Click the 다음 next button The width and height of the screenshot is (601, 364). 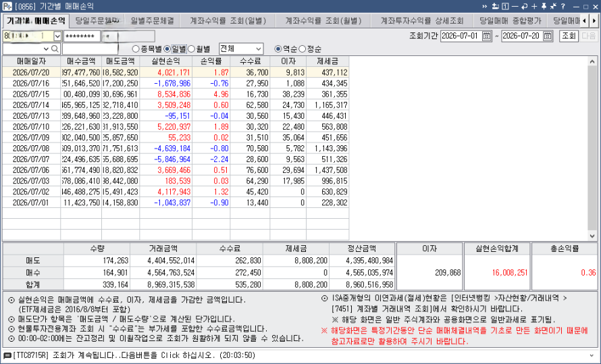point(589,36)
